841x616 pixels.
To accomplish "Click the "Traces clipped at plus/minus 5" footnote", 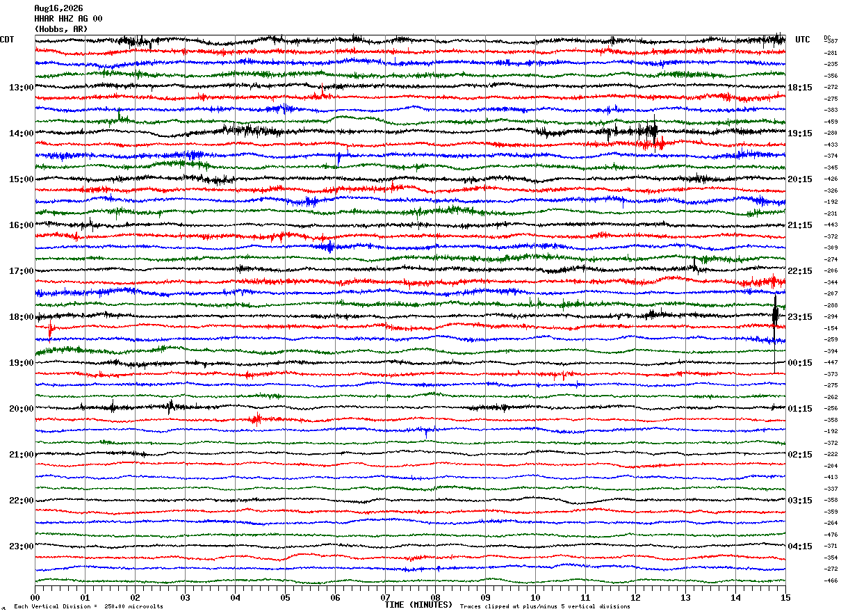I will point(545,607).
